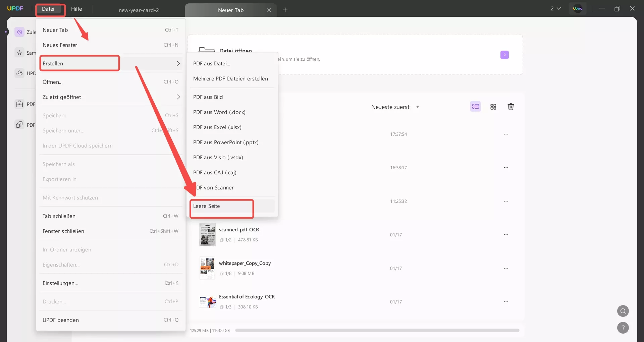Choose PDF von Scanner
Screen dimensions: 644x342
click(x=232, y=187)
